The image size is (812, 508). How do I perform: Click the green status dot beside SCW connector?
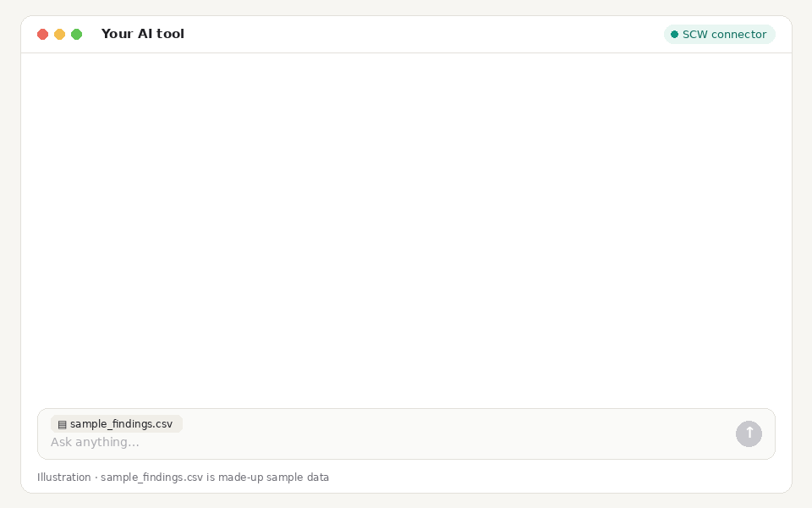click(674, 34)
